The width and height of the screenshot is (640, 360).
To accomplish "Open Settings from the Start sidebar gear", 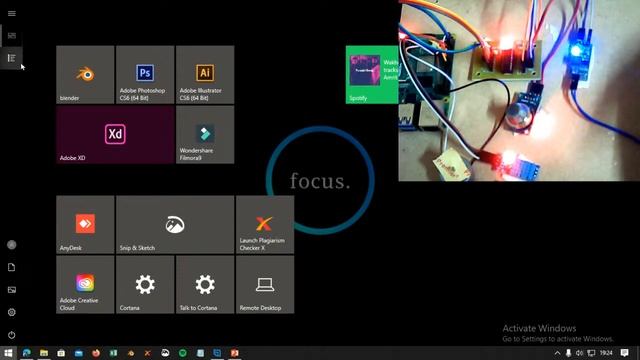I will (11, 312).
